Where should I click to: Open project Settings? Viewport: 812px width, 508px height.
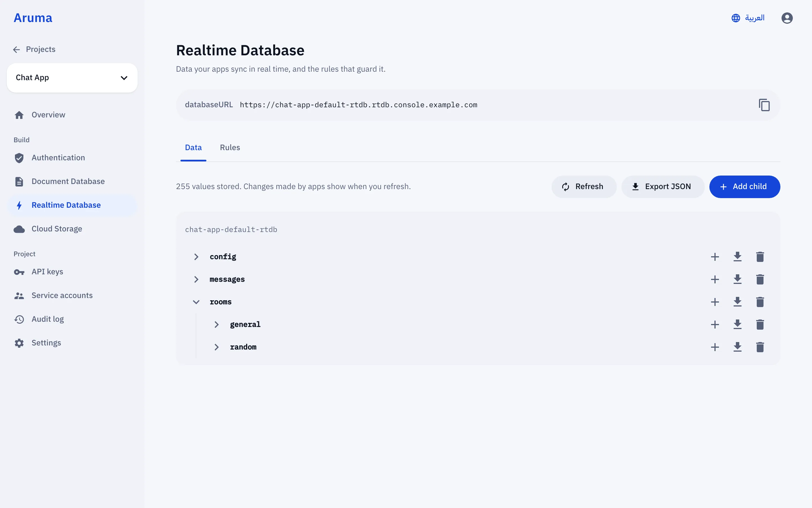(x=72, y=343)
